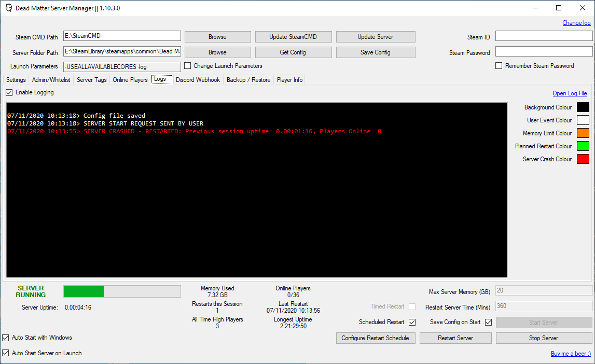Open the Discord Webhook tab
This screenshot has height=364, width=595.
point(198,79)
